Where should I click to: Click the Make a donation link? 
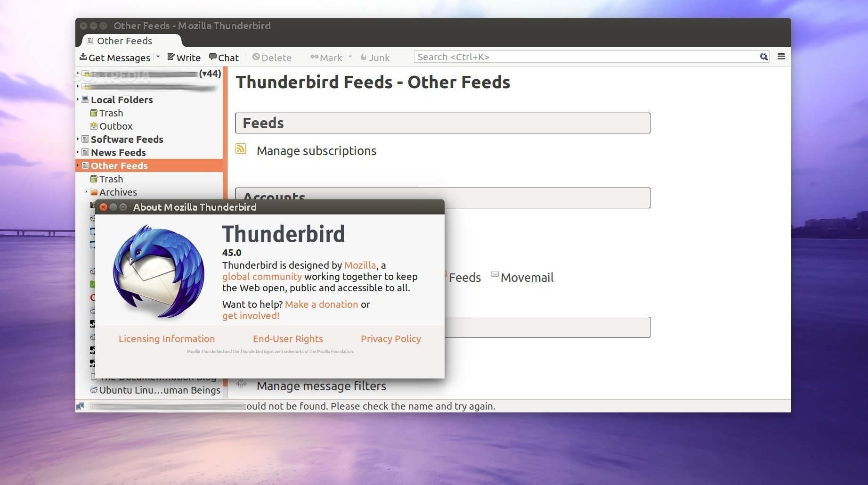(x=321, y=304)
